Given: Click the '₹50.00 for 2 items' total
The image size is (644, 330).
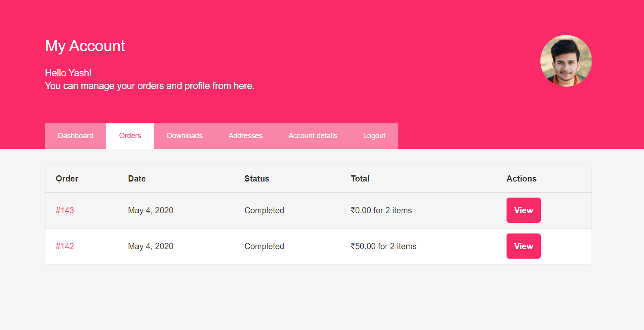Looking at the screenshot, I should tap(384, 246).
